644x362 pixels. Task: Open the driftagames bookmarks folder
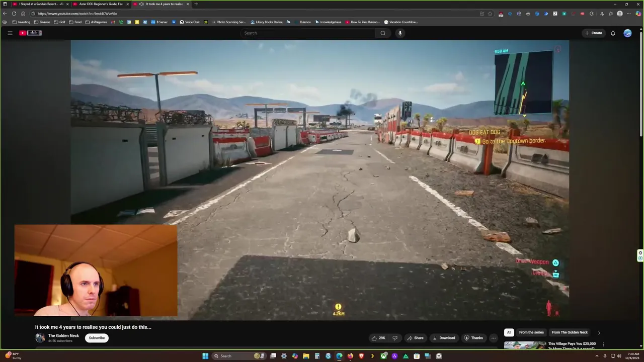(96, 22)
